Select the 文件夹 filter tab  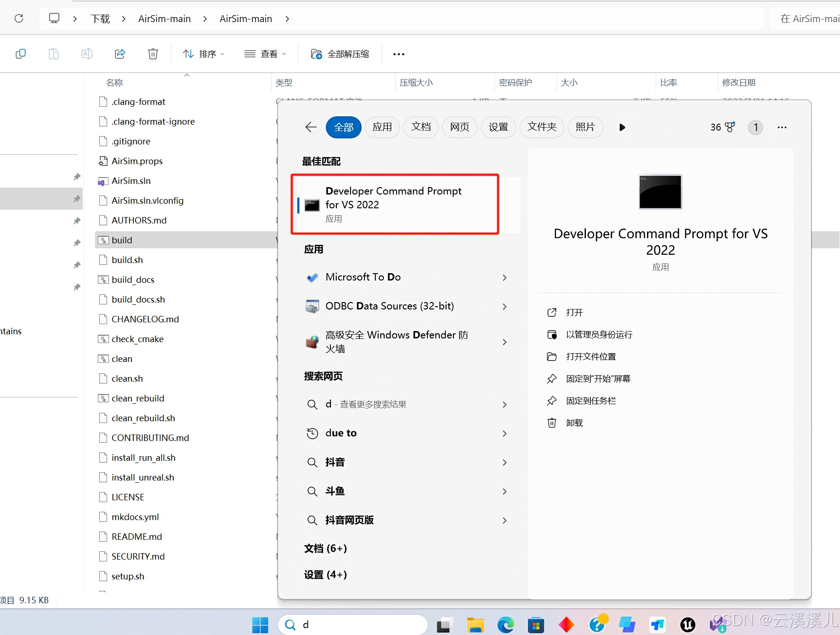542,127
